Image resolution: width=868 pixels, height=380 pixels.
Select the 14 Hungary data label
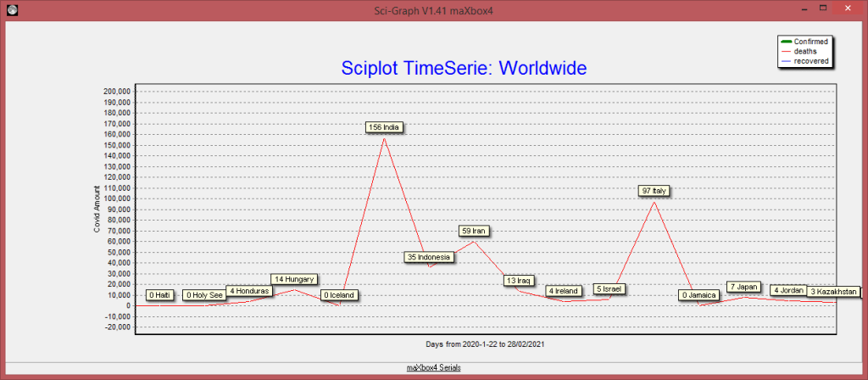point(294,279)
